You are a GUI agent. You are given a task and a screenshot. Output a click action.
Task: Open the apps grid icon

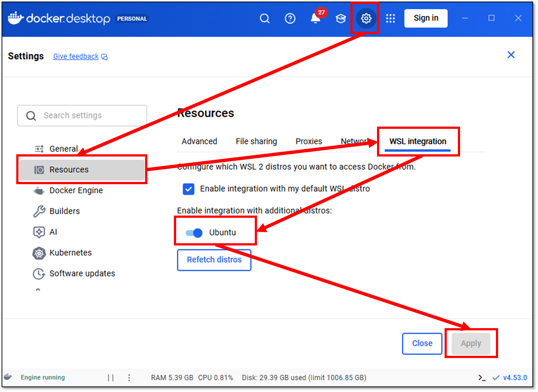pyautogui.click(x=390, y=18)
